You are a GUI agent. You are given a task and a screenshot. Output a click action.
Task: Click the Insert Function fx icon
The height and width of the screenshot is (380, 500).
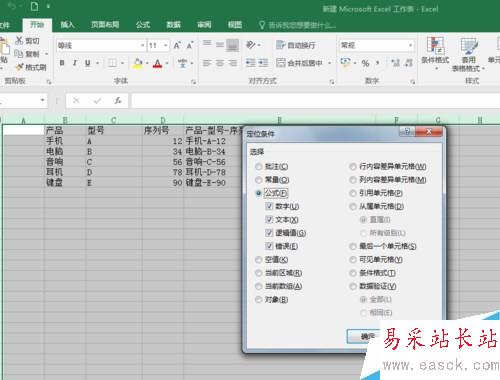118,100
